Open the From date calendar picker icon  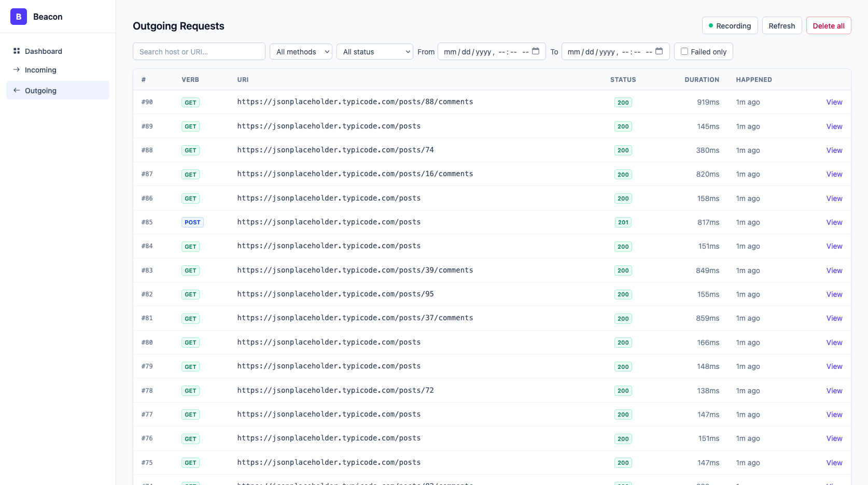[536, 51]
